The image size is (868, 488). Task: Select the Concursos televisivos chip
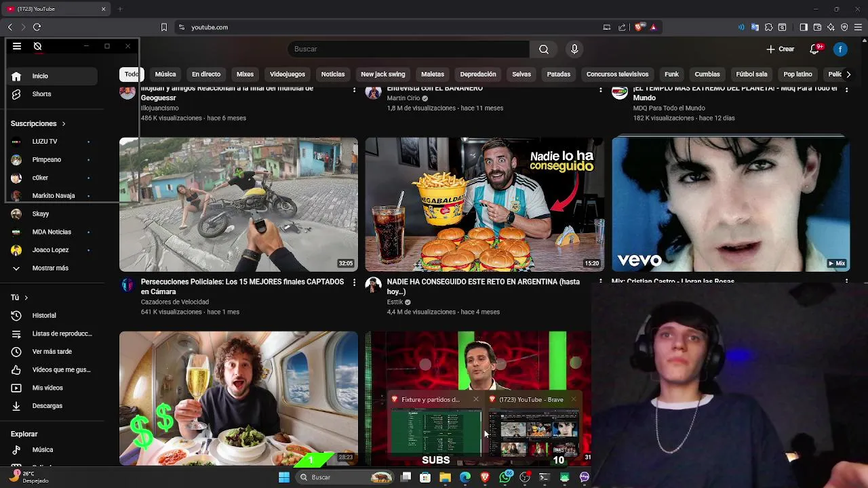pos(617,75)
